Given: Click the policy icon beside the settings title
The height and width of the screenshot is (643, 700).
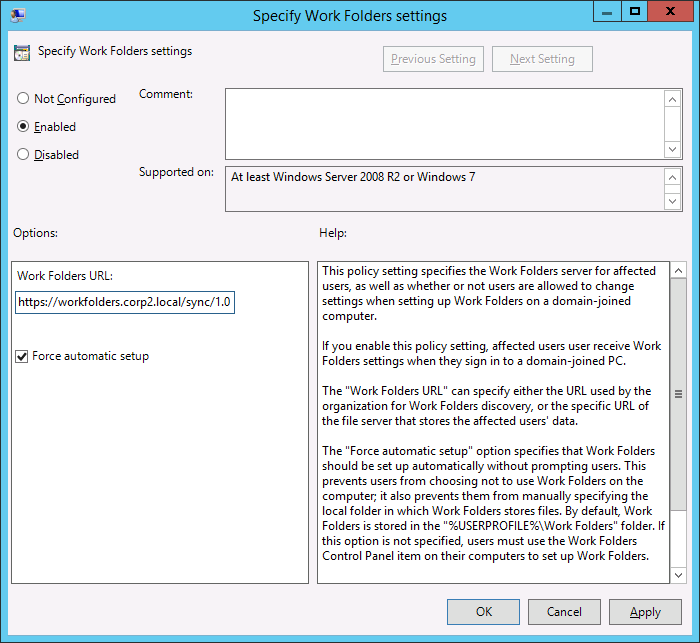Looking at the screenshot, I should click(x=22, y=52).
